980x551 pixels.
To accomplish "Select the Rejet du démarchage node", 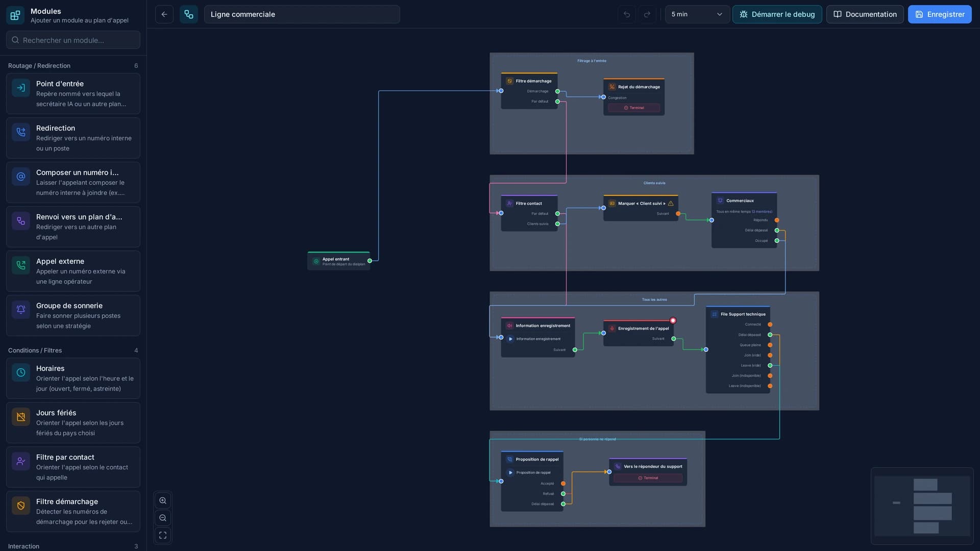I will click(634, 97).
